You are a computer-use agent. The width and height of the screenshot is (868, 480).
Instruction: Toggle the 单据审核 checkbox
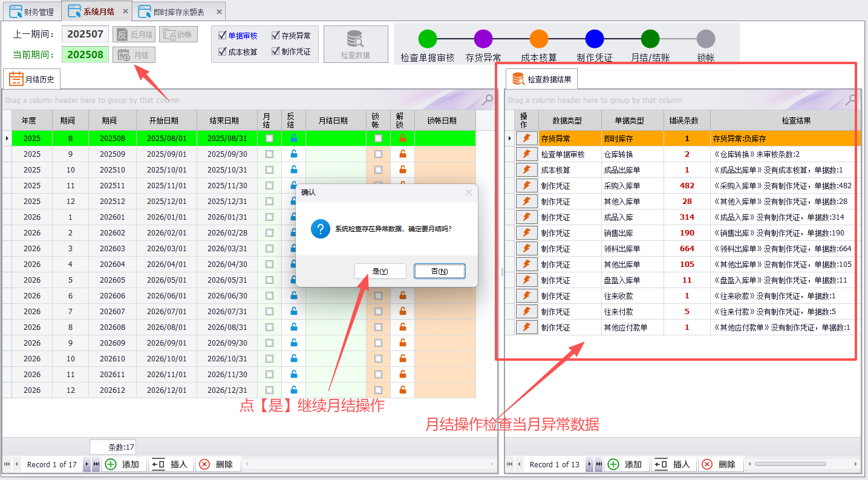(x=223, y=35)
